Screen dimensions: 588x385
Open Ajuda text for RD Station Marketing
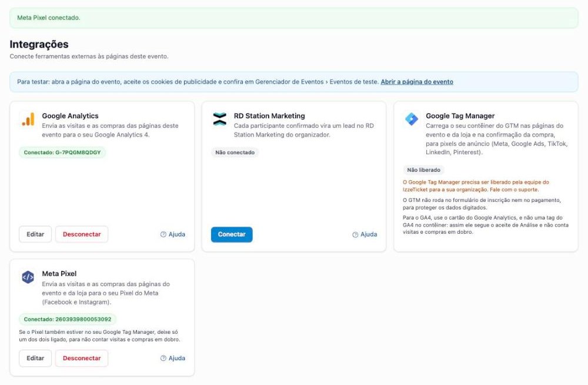[369, 234]
